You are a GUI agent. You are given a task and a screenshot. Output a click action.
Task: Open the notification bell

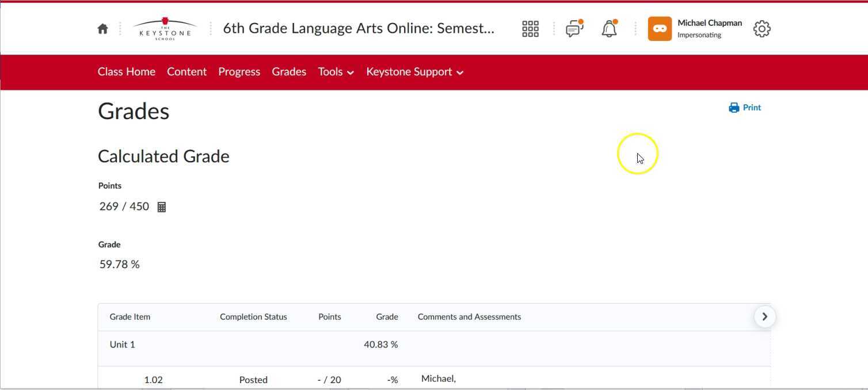(609, 28)
